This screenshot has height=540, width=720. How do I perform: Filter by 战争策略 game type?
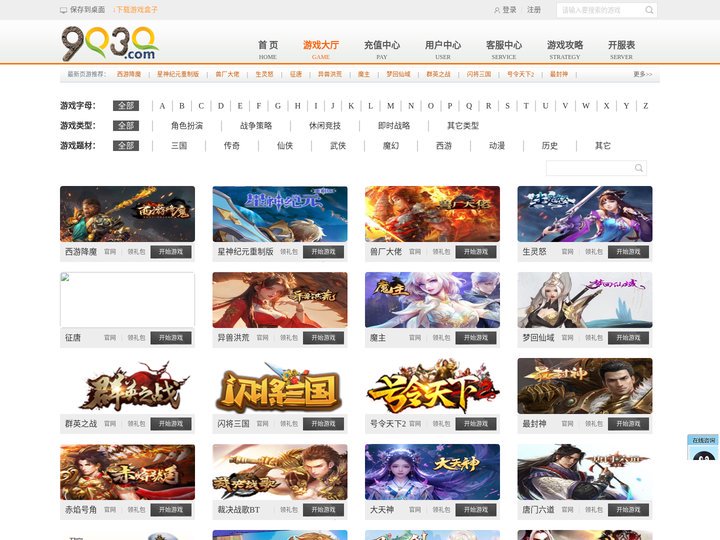click(256, 125)
